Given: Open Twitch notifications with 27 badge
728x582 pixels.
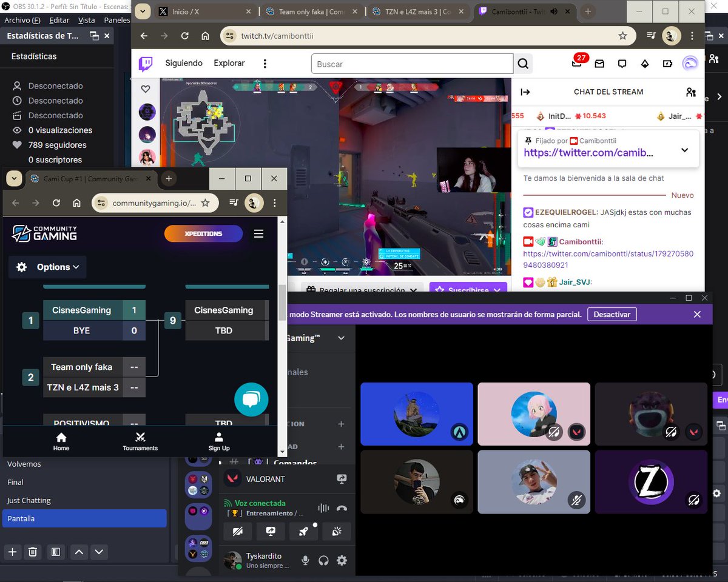Looking at the screenshot, I should pyautogui.click(x=577, y=63).
